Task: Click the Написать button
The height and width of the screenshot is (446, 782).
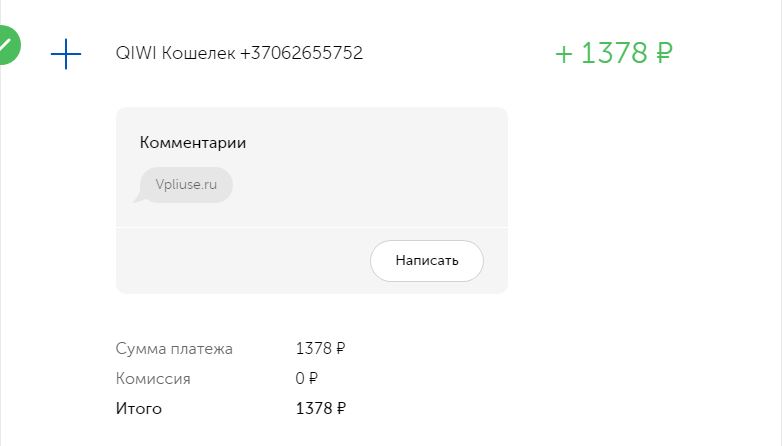Action: (x=426, y=260)
